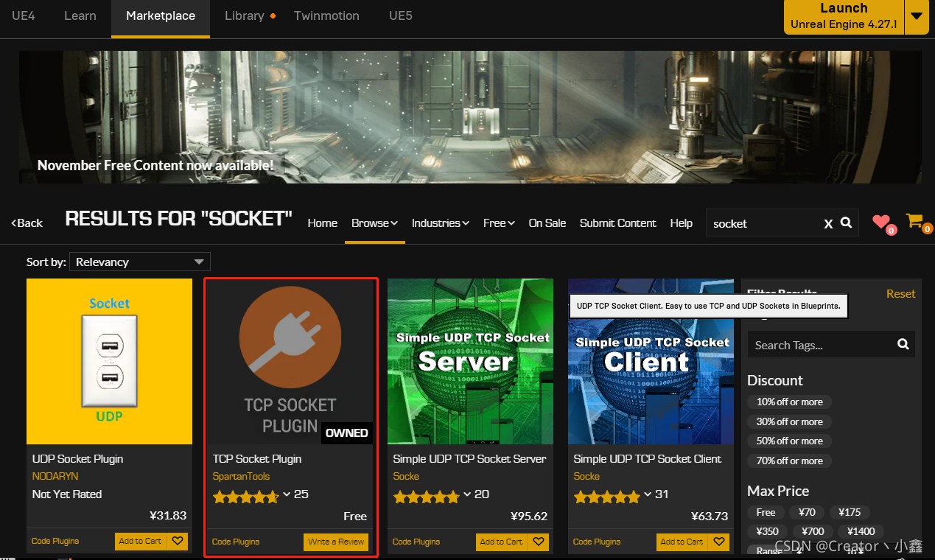Switch to the UE5 tab
Screen dimensions: 935x560
pos(400,15)
